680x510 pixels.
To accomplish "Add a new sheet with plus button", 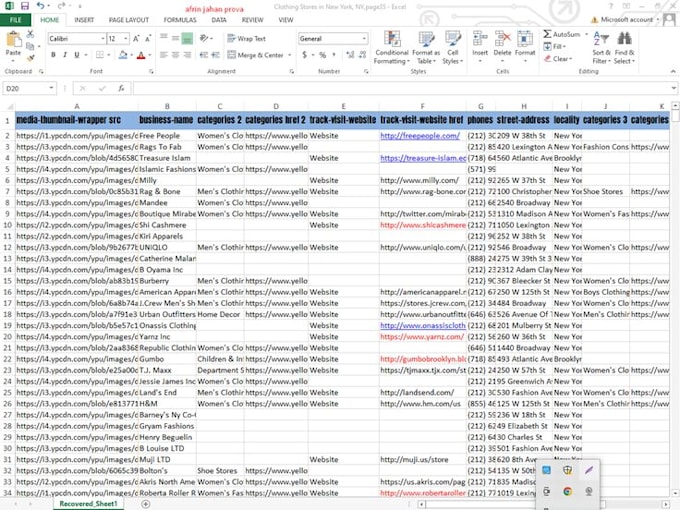I will [146, 504].
